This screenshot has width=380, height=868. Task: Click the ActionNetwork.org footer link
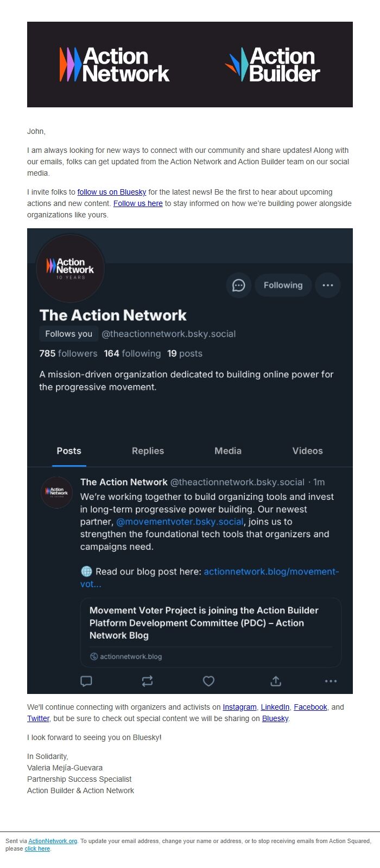pos(53,841)
